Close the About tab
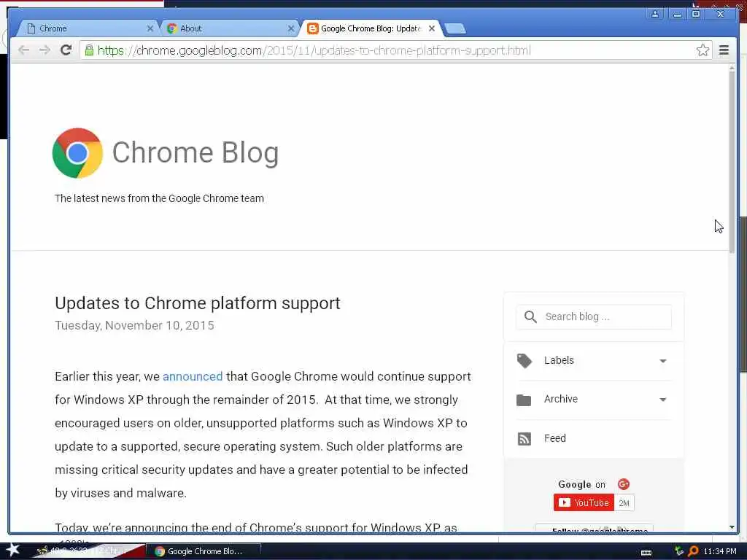The image size is (747, 560). pyautogui.click(x=291, y=28)
